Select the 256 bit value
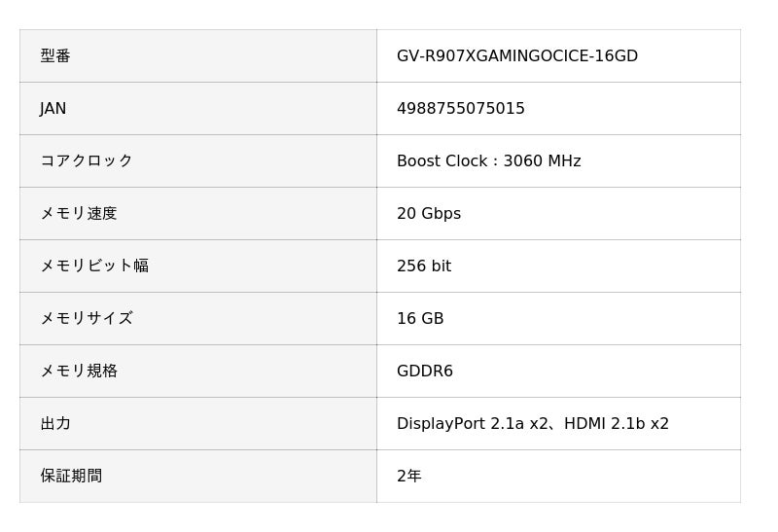 423,266
